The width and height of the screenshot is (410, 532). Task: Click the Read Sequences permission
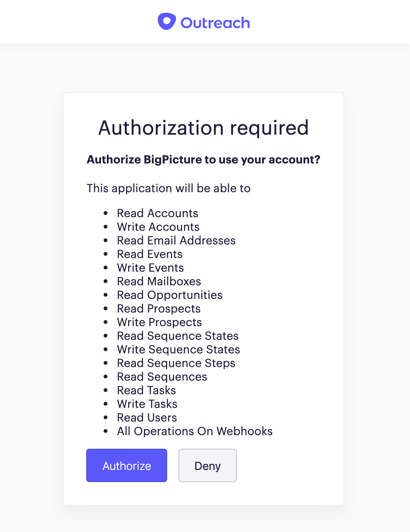pos(162,377)
